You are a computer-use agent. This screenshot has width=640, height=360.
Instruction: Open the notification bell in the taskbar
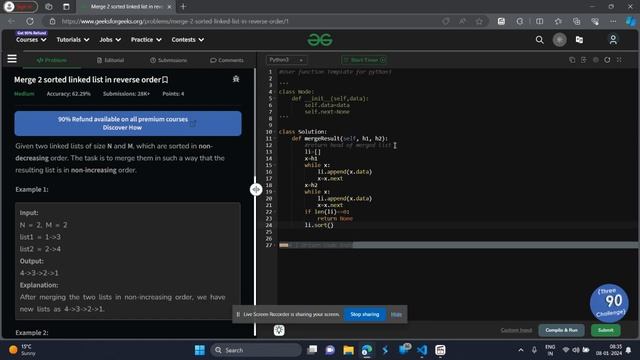(x=629, y=350)
